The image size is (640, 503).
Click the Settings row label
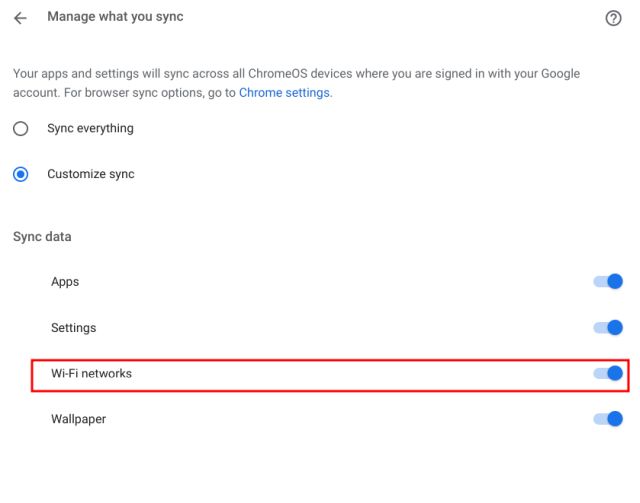point(74,328)
